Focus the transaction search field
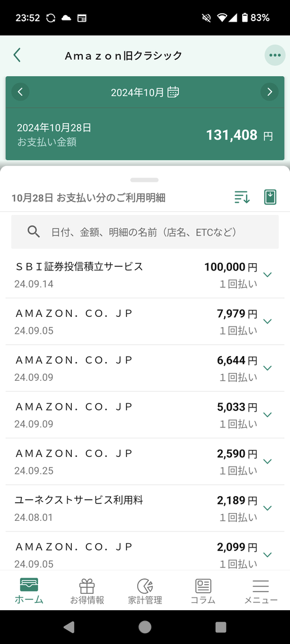Screen dimensions: 290x644 click(x=145, y=232)
